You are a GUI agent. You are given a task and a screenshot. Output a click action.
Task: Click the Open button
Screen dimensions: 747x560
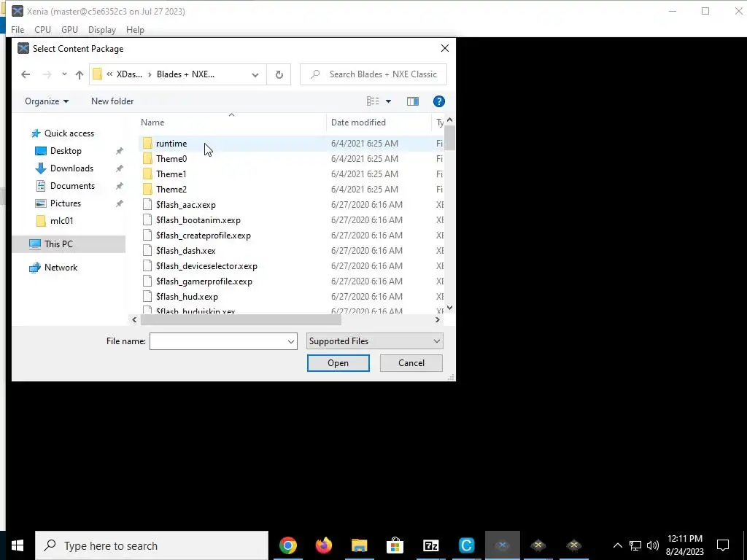[338, 363]
